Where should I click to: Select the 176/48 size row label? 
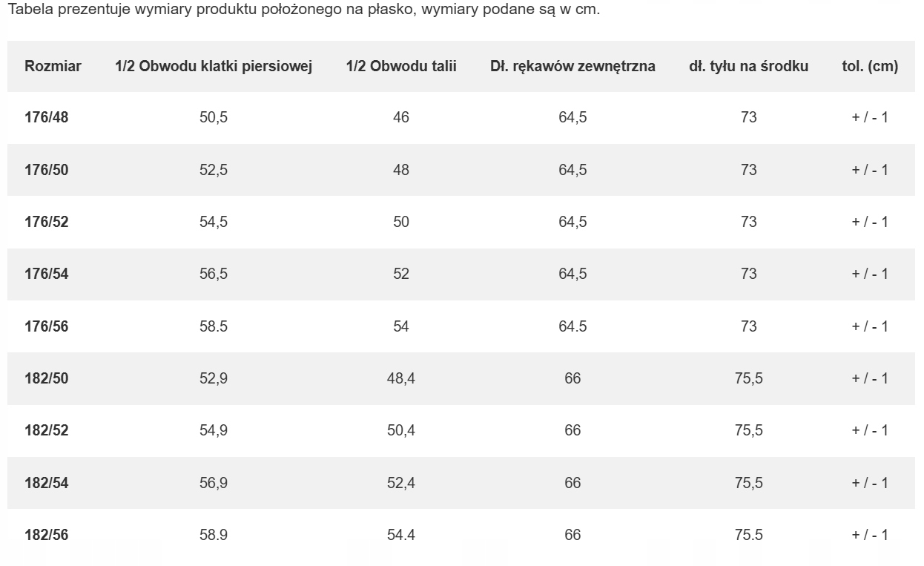click(46, 117)
